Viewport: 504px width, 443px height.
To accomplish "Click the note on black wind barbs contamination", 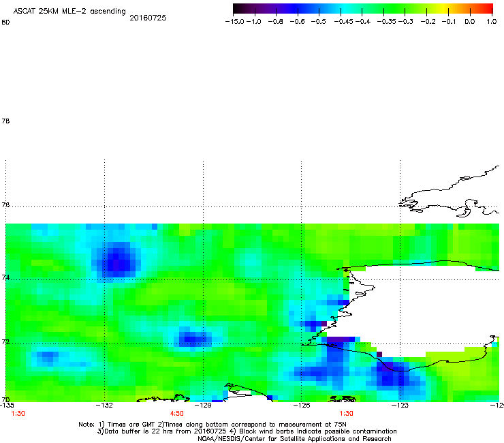I will point(315,431).
